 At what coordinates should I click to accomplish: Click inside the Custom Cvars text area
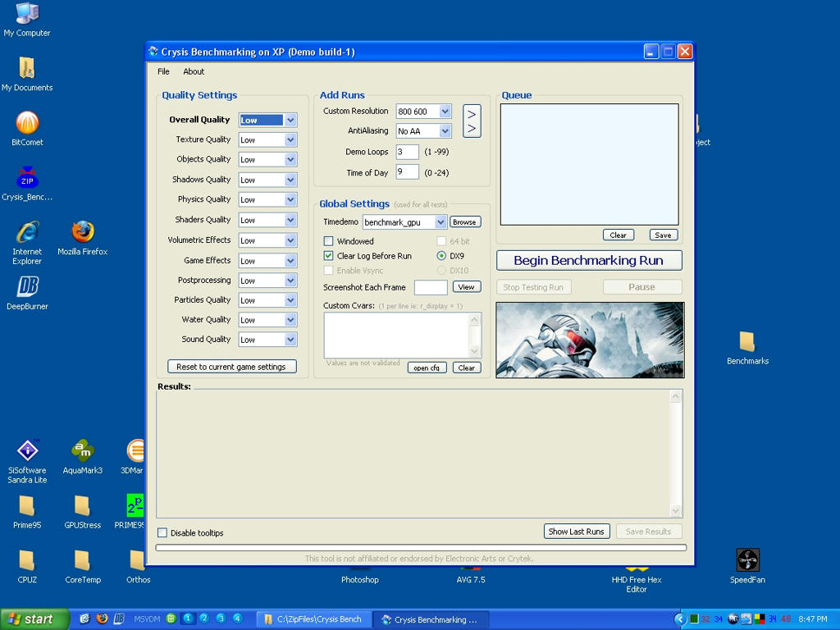(x=397, y=336)
